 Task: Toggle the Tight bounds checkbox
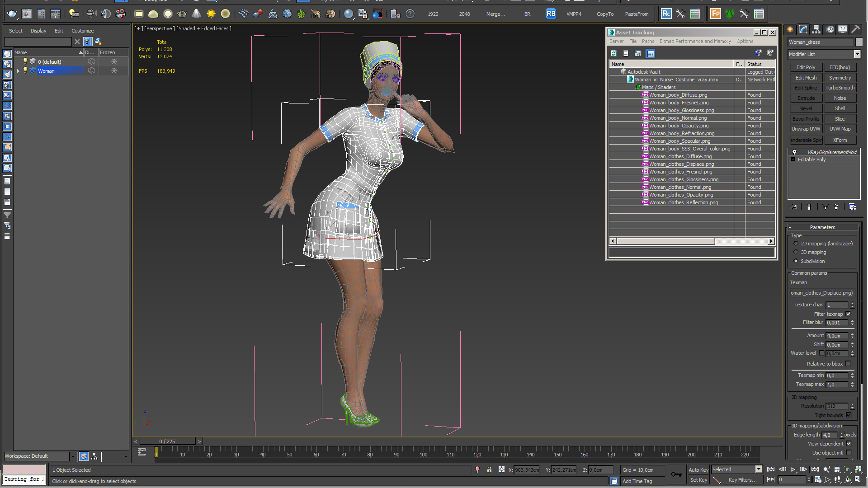[848, 415]
